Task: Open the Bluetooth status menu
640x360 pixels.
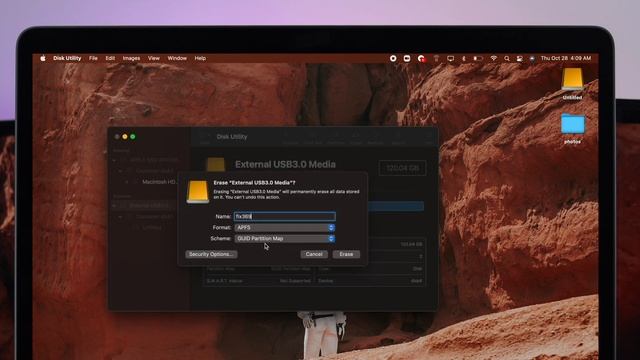Action: point(464,58)
